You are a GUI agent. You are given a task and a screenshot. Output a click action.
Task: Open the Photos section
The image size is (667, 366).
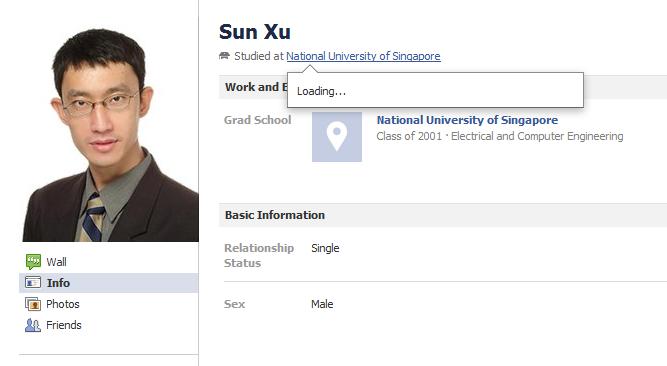[x=108, y=304]
